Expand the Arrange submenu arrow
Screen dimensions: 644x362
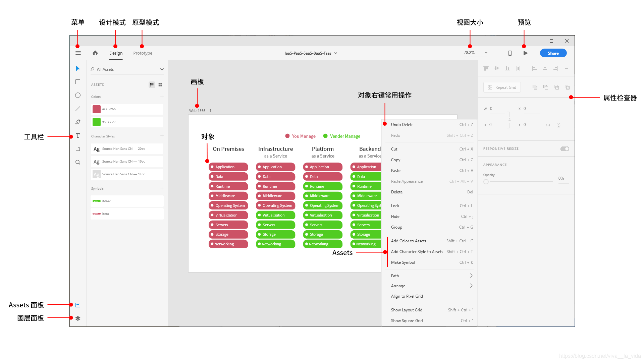(x=471, y=286)
